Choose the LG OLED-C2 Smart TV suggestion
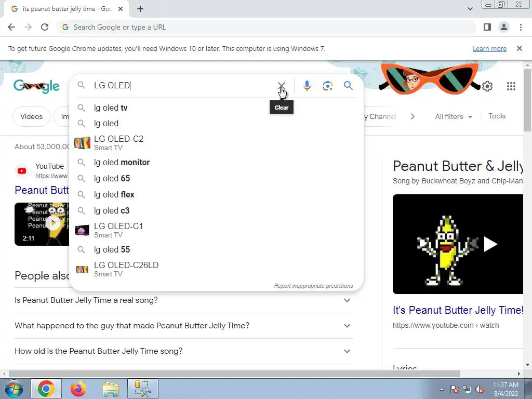This screenshot has width=532, height=399. (216, 143)
